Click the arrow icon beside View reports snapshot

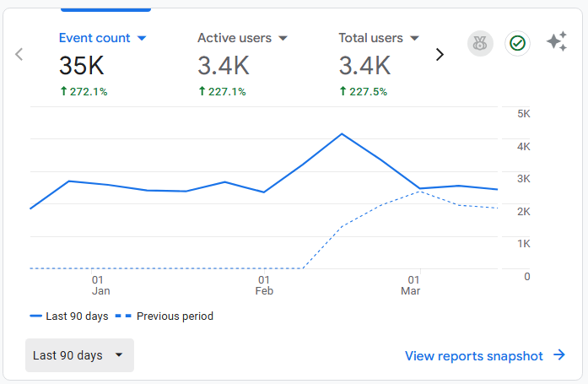click(x=559, y=355)
